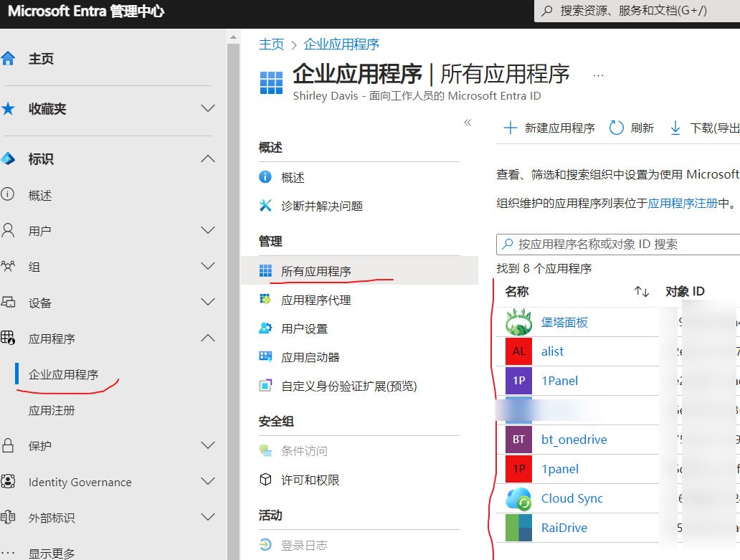Open the Cloud Sync application link

(572, 498)
